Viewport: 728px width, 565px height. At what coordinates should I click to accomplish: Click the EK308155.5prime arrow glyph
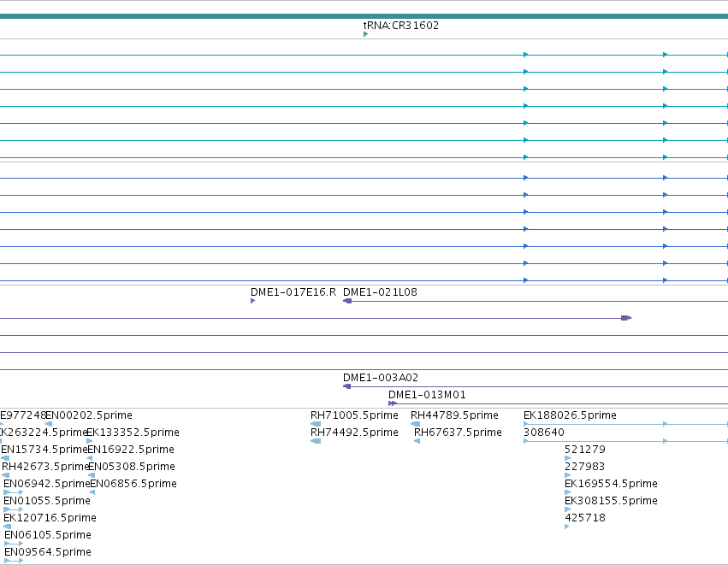pos(567,509)
